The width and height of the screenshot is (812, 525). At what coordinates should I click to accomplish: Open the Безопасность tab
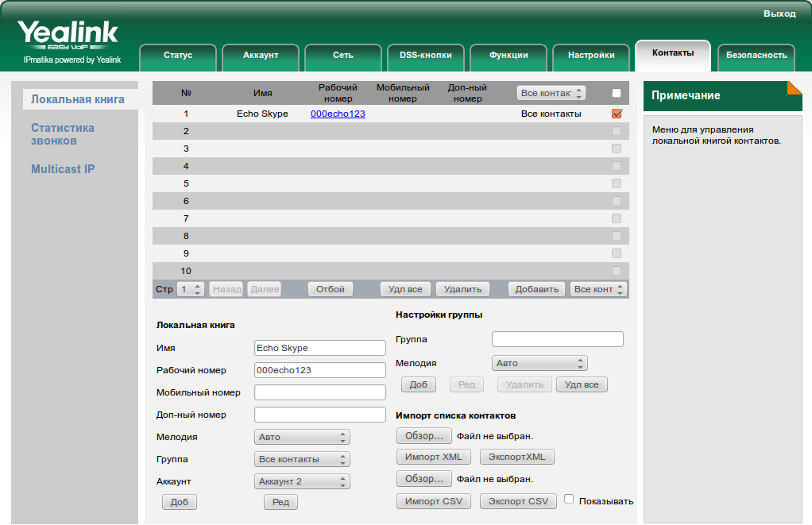tap(756, 56)
